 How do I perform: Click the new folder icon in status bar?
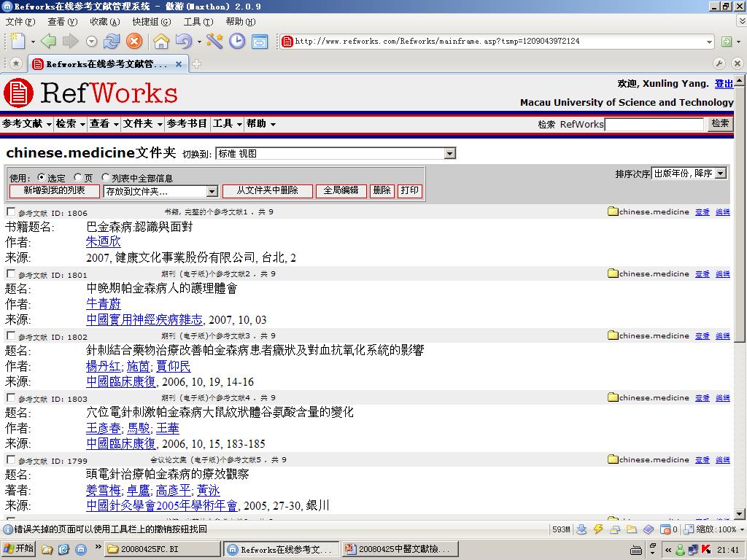tap(632, 529)
